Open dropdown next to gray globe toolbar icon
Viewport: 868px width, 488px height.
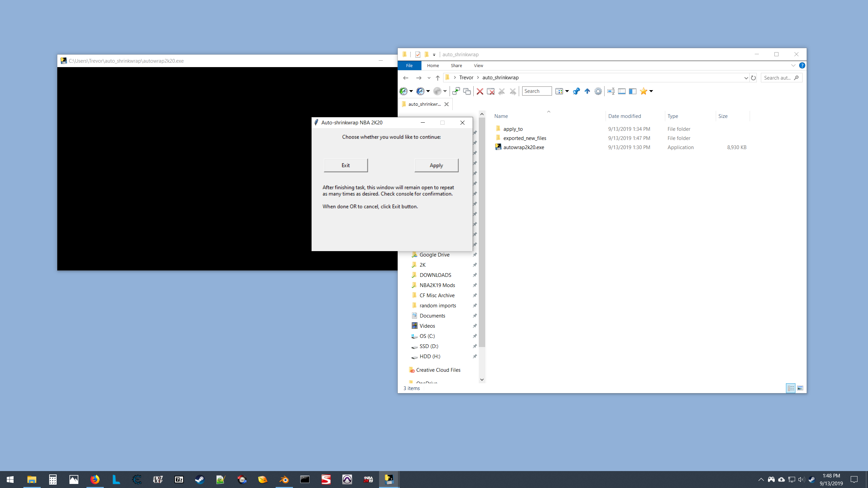(x=445, y=91)
